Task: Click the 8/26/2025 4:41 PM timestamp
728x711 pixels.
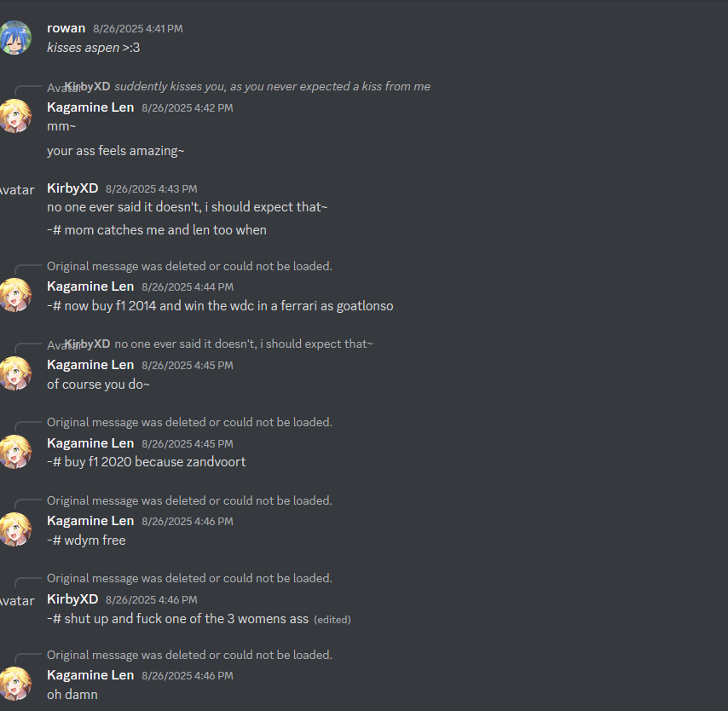Action: tap(138, 29)
